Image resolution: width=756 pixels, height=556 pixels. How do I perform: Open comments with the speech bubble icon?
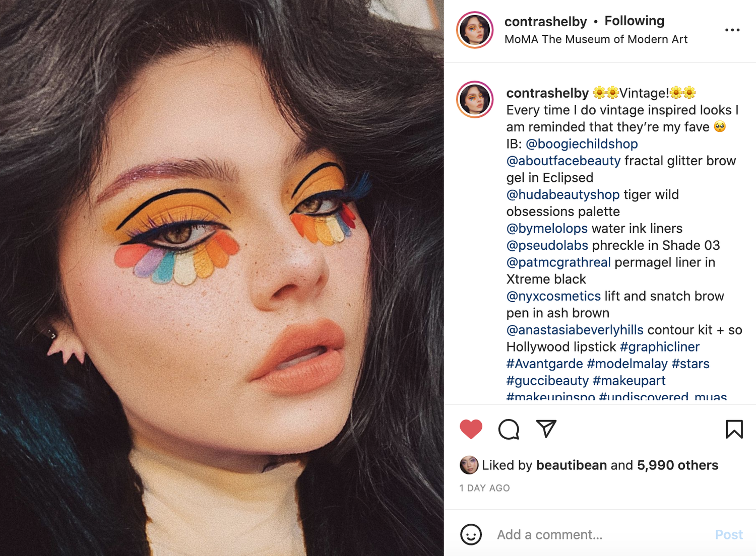click(509, 429)
